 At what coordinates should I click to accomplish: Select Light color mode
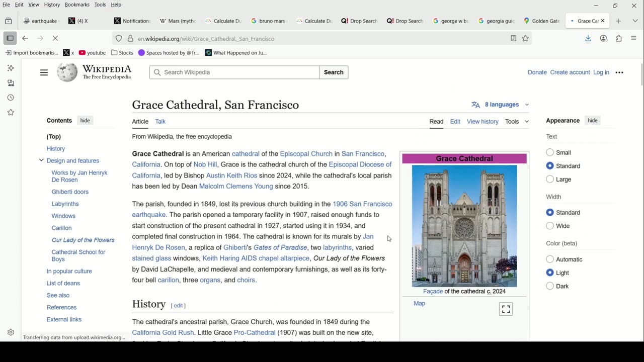(x=550, y=273)
